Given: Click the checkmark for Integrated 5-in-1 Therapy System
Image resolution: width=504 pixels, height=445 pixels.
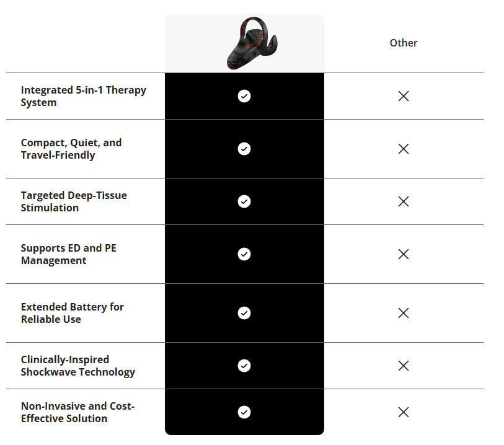Looking at the screenshot, I should tap(244, 96).
